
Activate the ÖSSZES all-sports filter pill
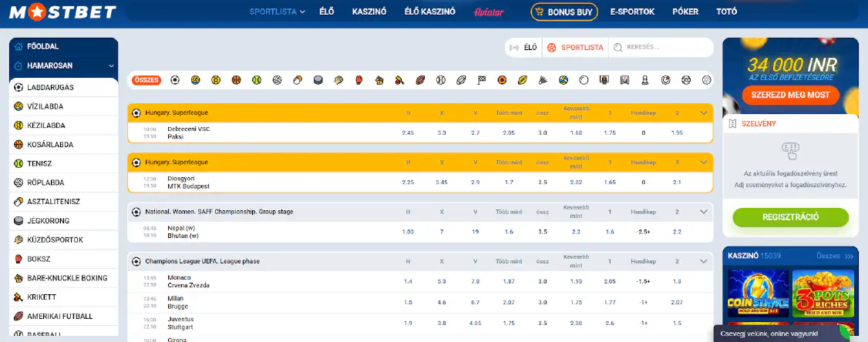coord(146,79)
